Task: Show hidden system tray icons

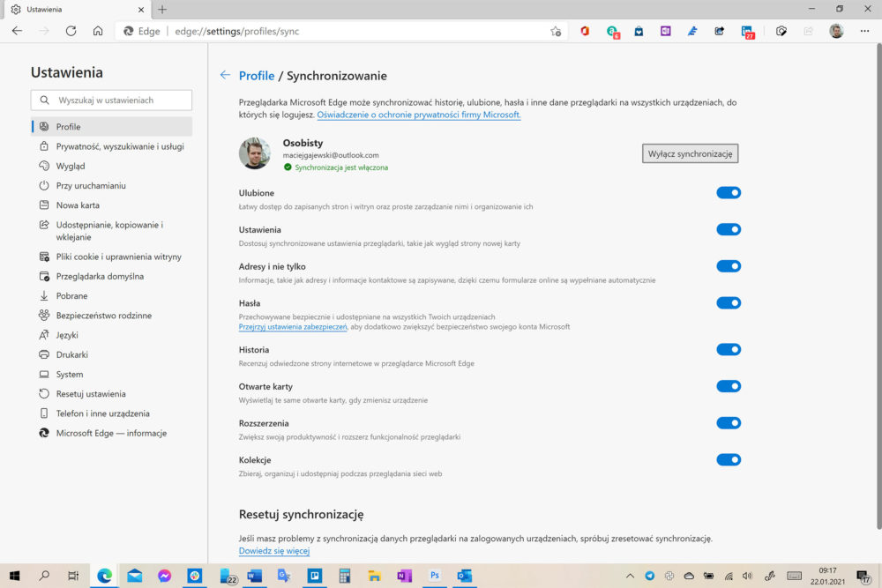Action: [630, 576]
